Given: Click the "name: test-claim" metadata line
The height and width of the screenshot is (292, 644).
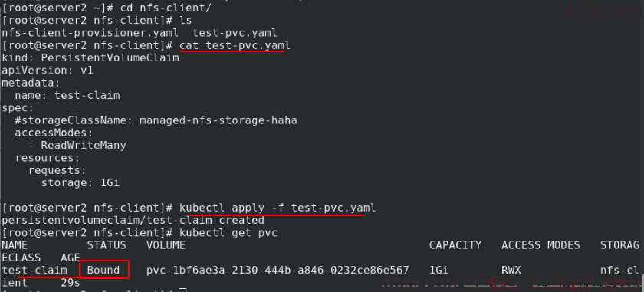Looking at the screenshot, I should tap(67, 96).
